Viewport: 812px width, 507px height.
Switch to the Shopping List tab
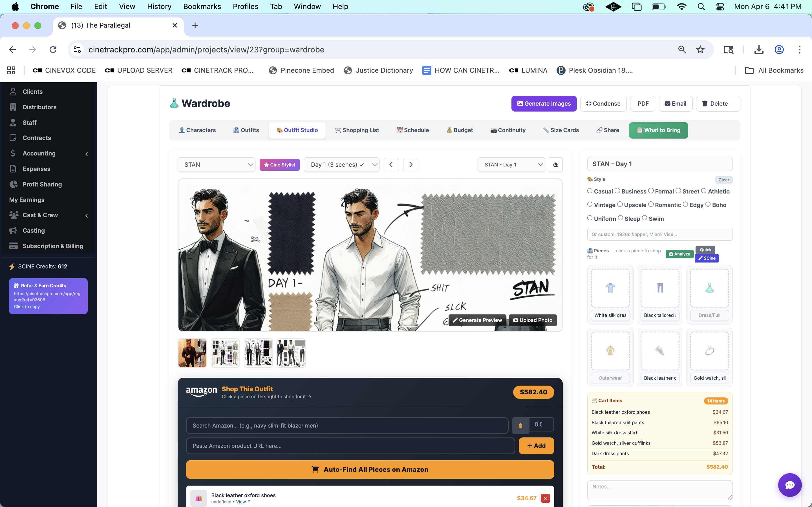(x=357, y=130)
